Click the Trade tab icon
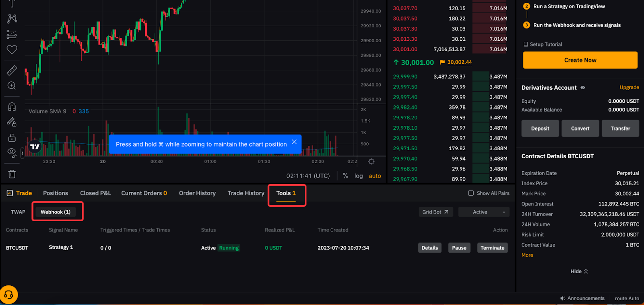The image size is (644, 305). (10, 193)
